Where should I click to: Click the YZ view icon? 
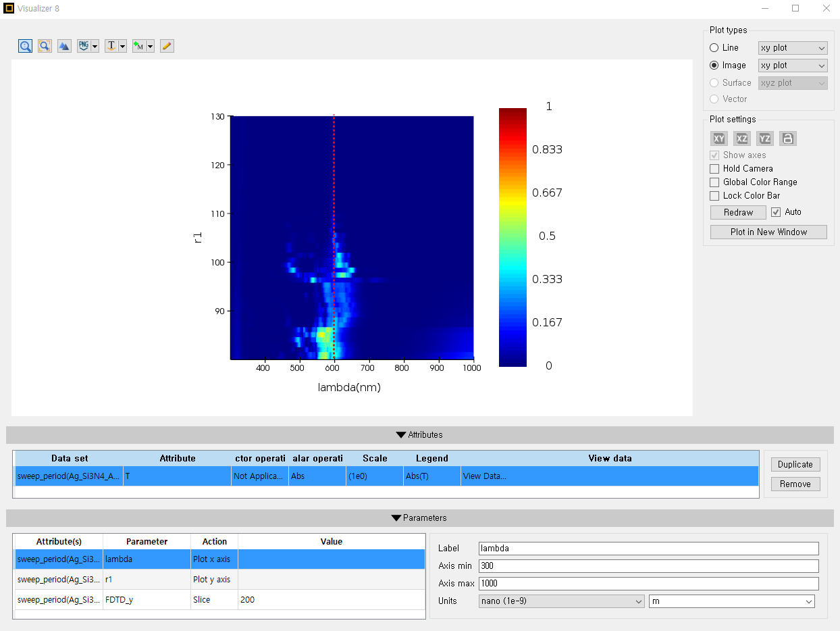765,138
